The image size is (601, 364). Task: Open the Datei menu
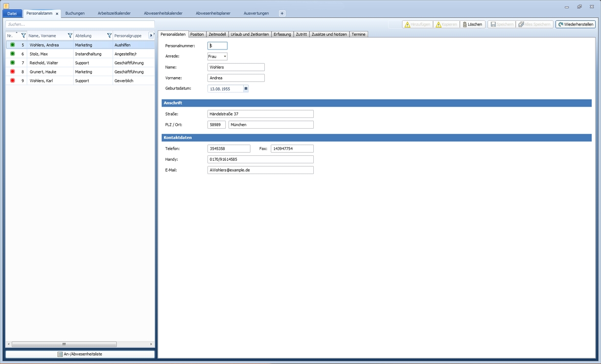(x=12, y=13)
